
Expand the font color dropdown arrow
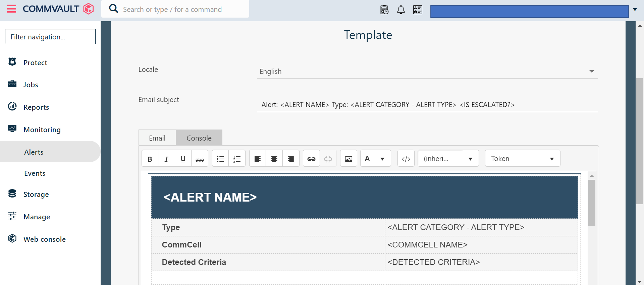point(382,159)
